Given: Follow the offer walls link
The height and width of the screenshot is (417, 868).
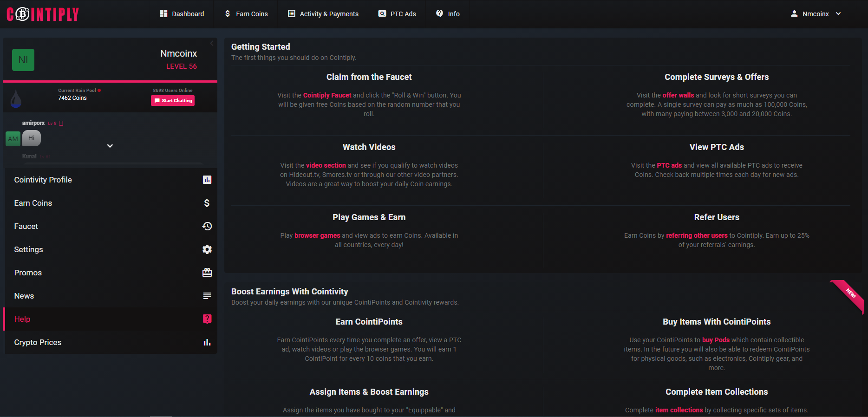Looking at the screenshot, I should coord(678,95).
